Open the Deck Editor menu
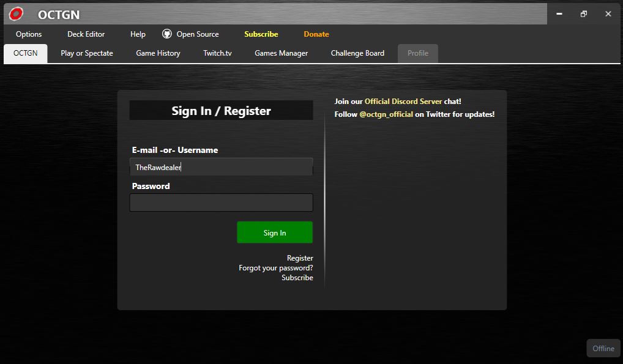623x364 pixels. click(x=86, y=34)
